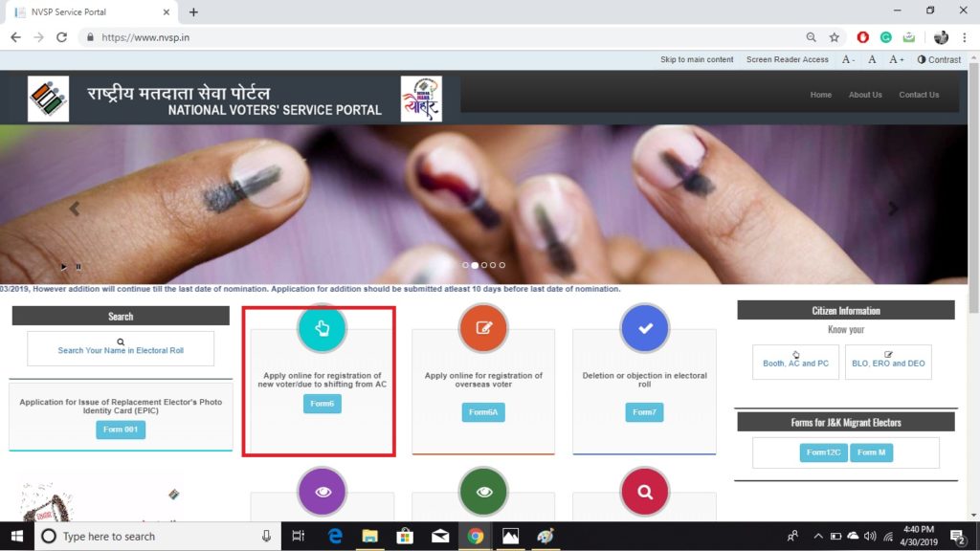Go to the Home menu item
This screenshot has height=551, width=980.
tap(820, 95)
